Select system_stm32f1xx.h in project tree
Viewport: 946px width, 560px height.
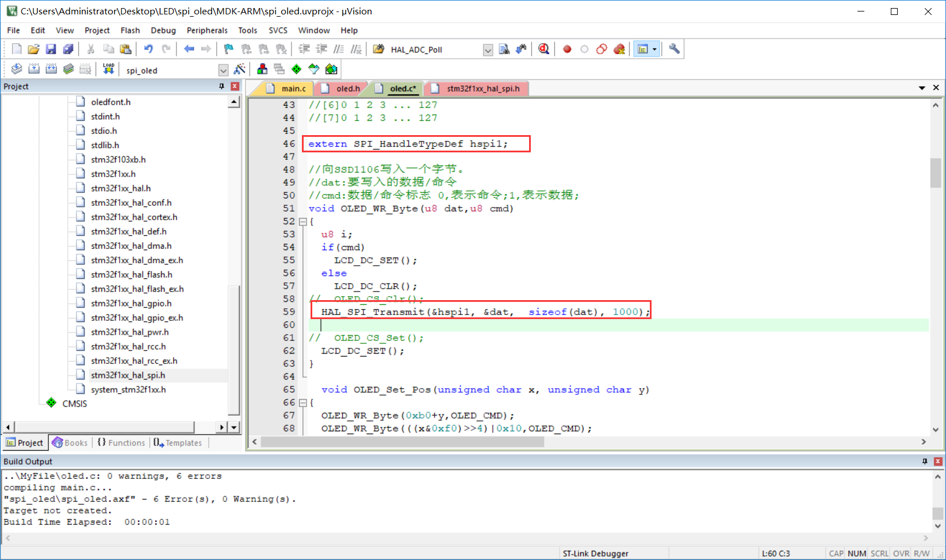[x=128, y=389]
